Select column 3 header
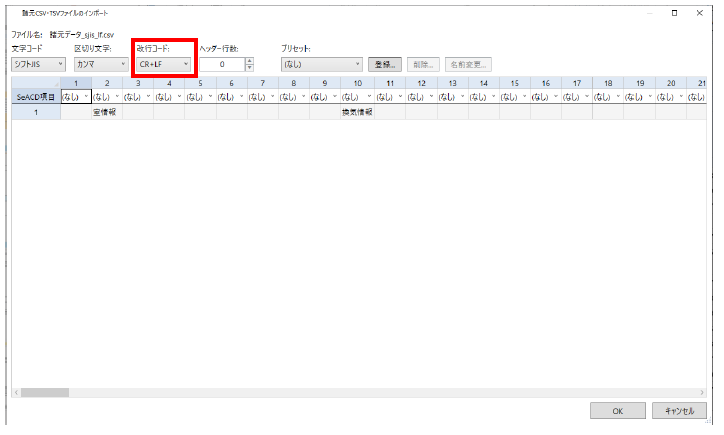The image size is (724, 435). 138,83
